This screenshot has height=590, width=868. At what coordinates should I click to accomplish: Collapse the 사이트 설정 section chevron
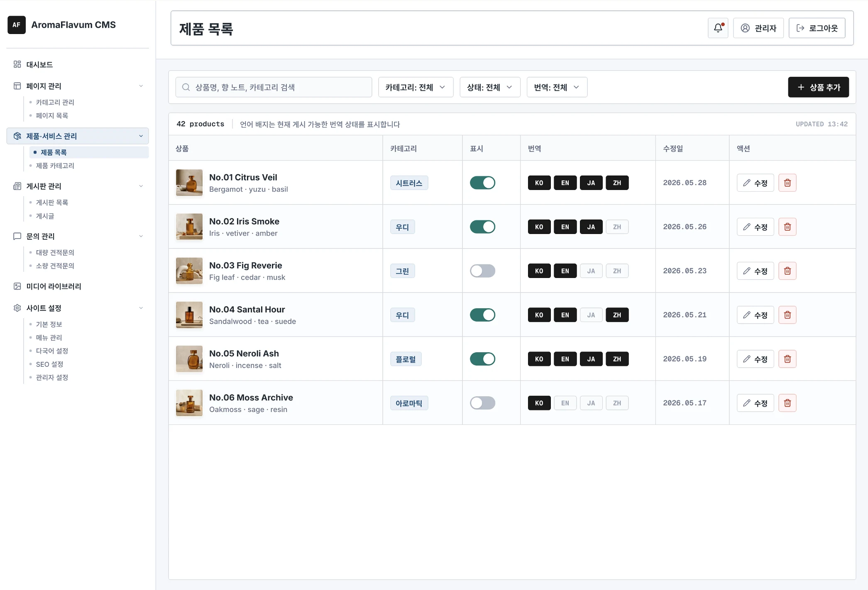(x=141, y=308)
